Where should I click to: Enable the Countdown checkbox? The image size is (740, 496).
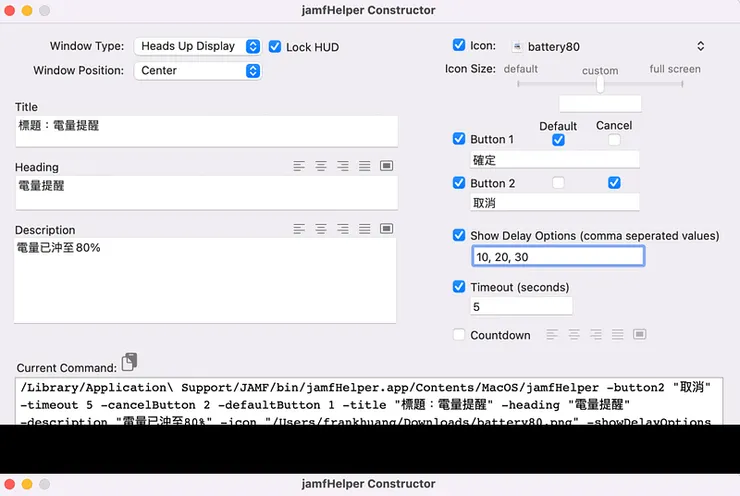pos(459,335)
